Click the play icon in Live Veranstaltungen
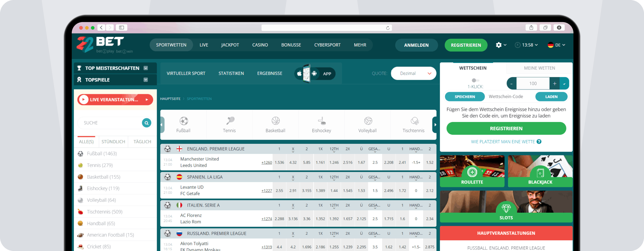The image size is (644, 251). [x=84, y=100]
